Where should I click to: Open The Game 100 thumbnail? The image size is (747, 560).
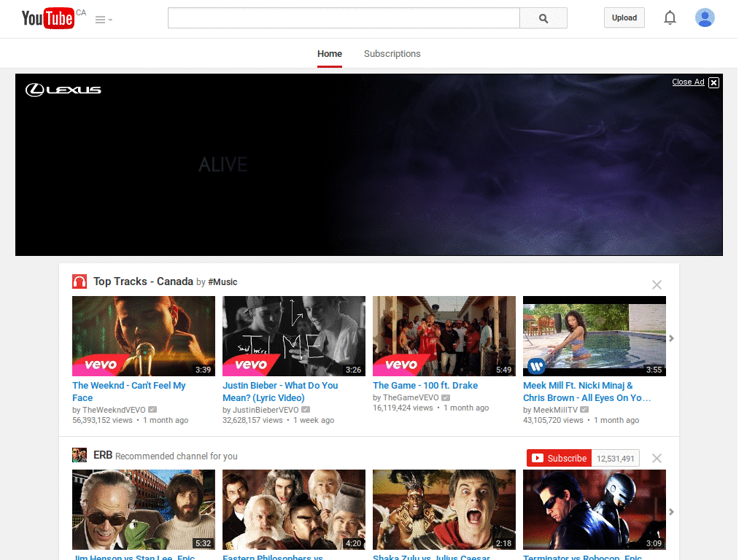[x=444, y=336]
